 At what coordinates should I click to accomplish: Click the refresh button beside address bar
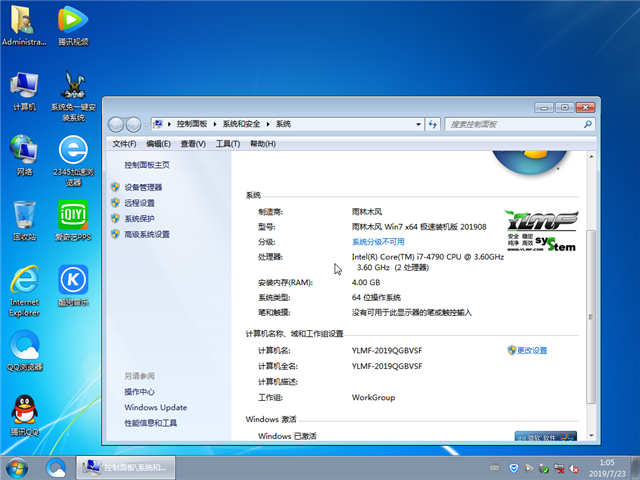(x=432, y=124)
